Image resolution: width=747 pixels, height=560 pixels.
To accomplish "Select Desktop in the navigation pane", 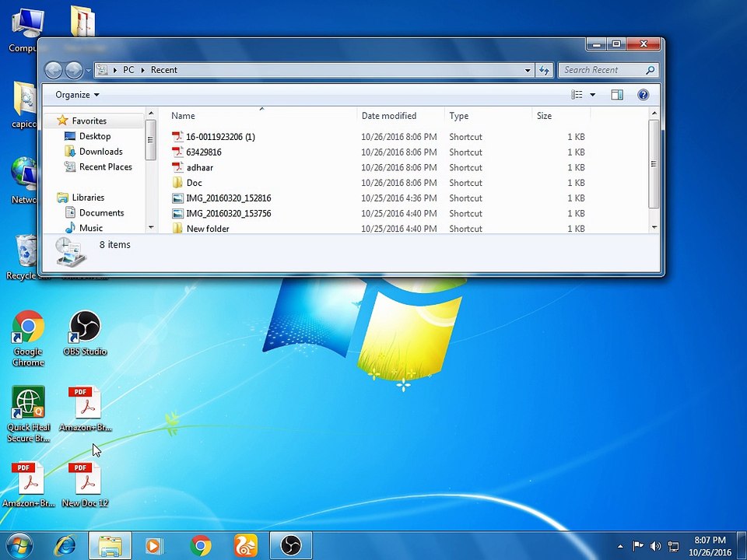I will [95, 136].
